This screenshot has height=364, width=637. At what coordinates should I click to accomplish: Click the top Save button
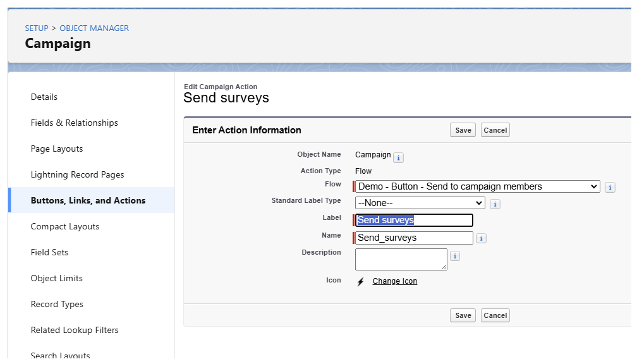pos(463,130)
